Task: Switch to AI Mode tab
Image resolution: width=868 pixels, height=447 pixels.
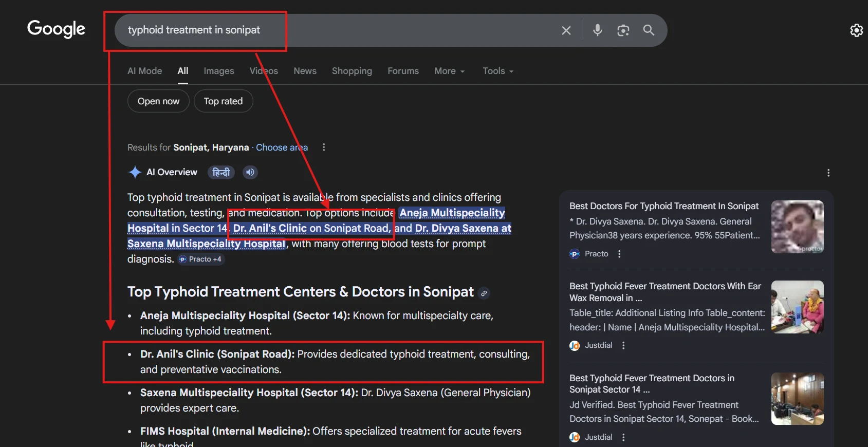Action: 144,71
